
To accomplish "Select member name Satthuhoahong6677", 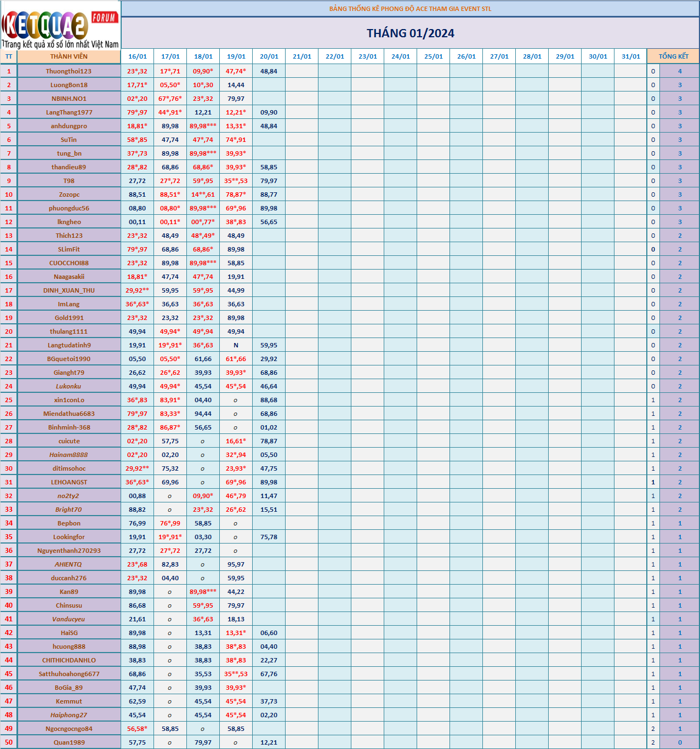I will (x=69, y=674).
